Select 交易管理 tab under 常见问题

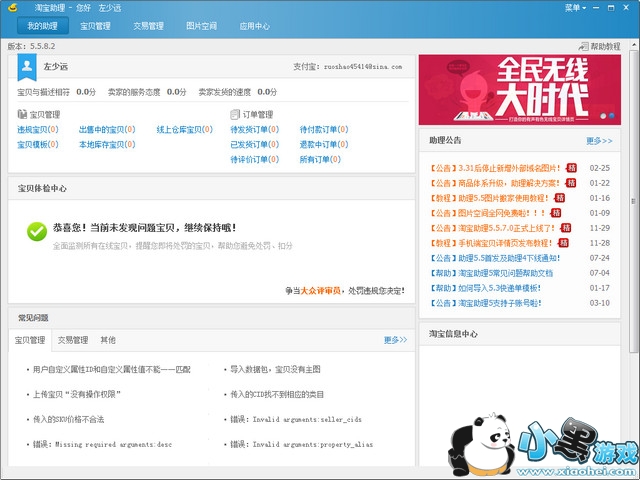[x=72, y=340]
